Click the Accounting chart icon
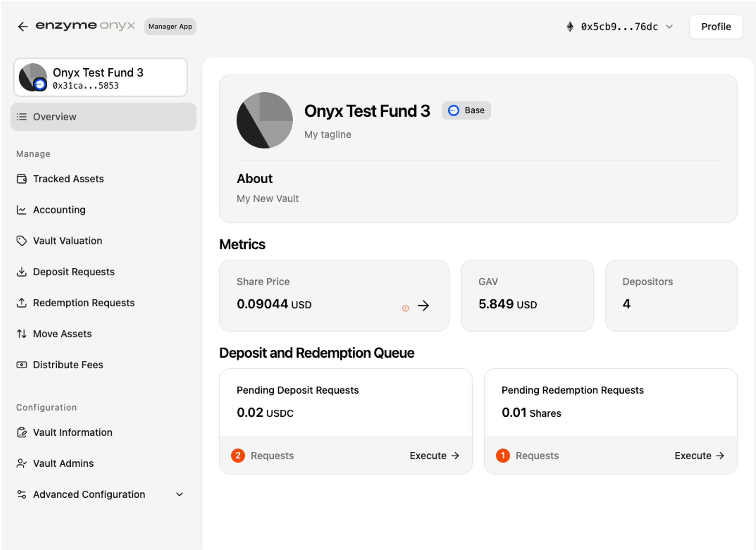 pyautogui.click(x=22, y=210)
